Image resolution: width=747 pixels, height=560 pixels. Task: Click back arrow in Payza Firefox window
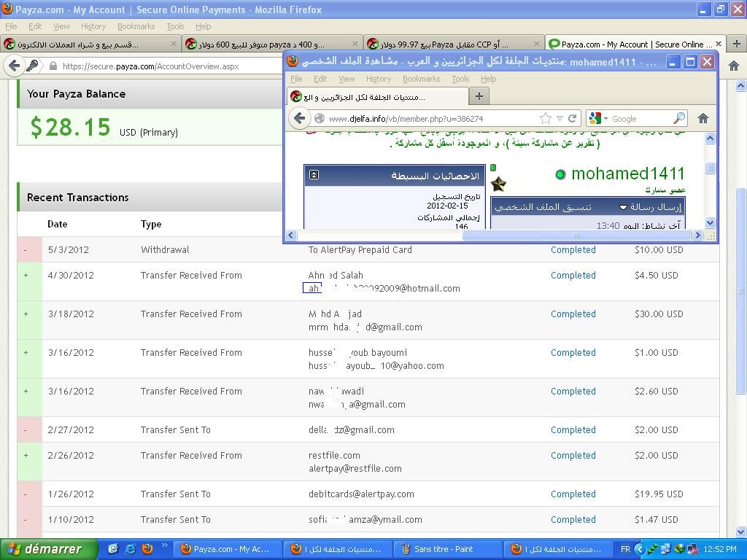click(15, 66)
